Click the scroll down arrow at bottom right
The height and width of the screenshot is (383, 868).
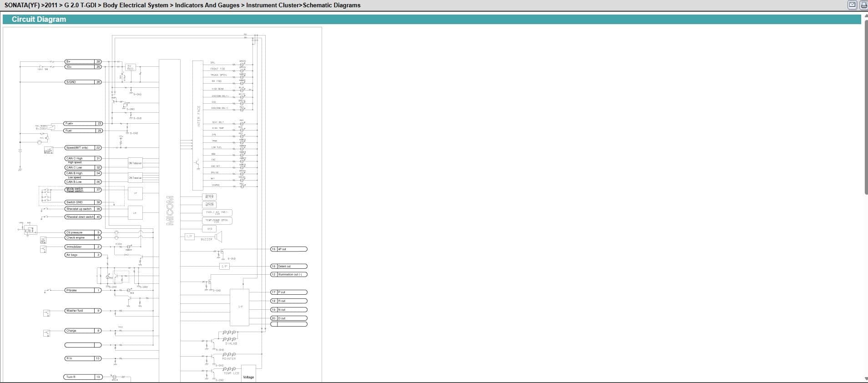click(865, 378)
